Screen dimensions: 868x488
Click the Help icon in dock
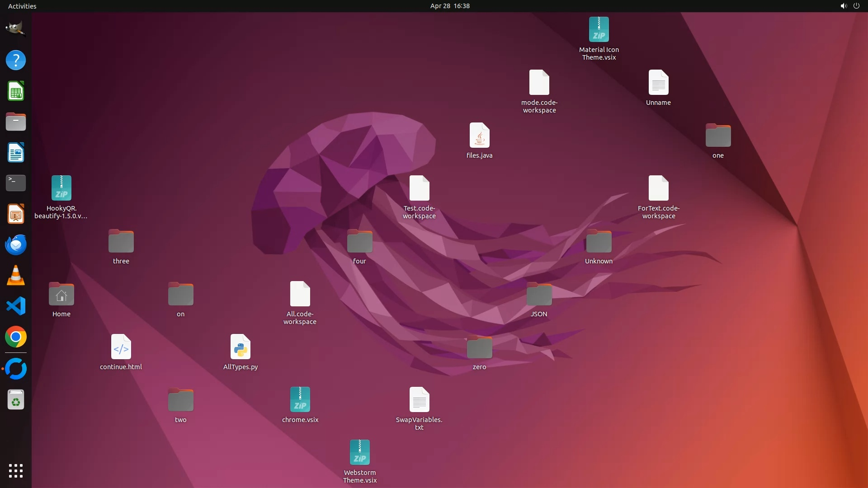click(15, 60)
